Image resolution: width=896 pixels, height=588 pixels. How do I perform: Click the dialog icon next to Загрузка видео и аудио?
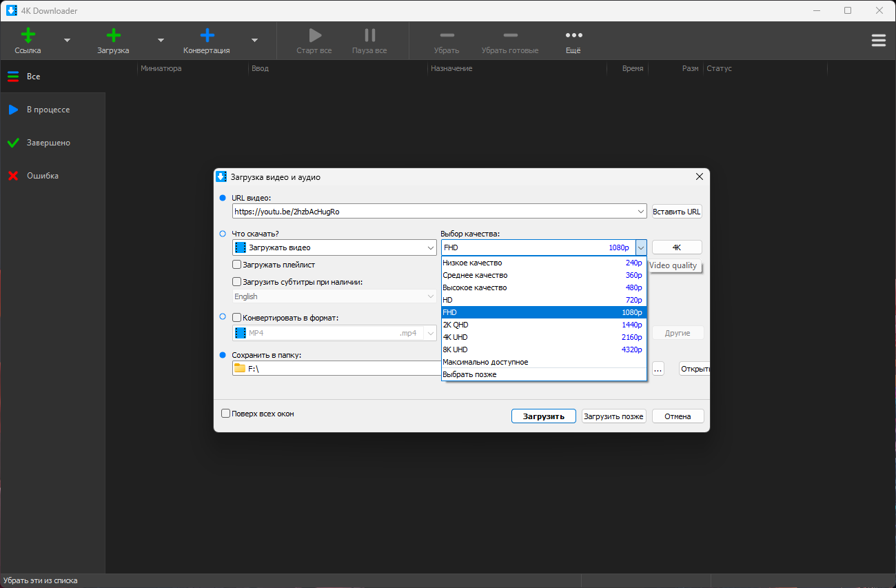[221, 176]
